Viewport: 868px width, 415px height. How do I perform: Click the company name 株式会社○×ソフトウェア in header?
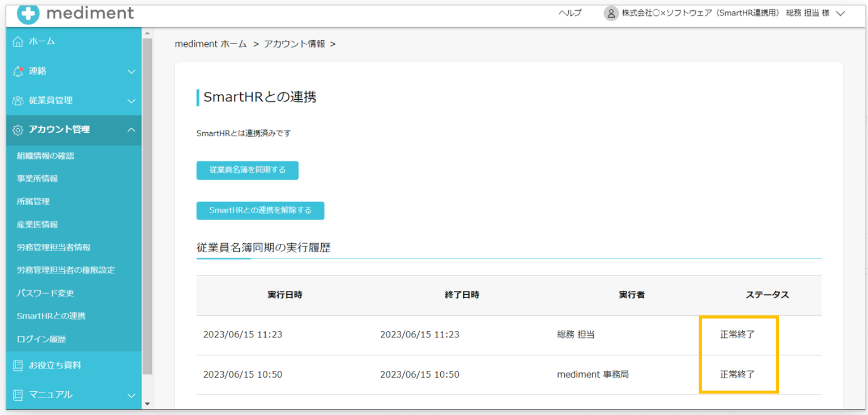667,13
